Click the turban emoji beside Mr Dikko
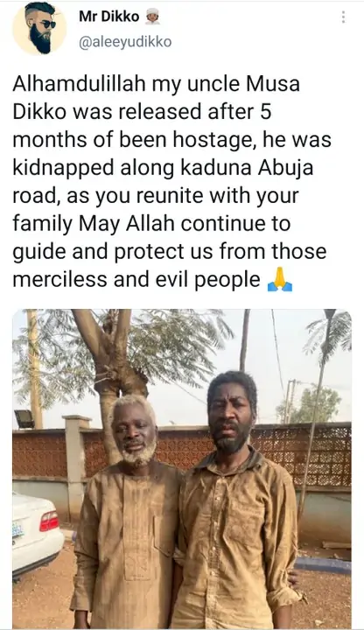 [152, 17]
